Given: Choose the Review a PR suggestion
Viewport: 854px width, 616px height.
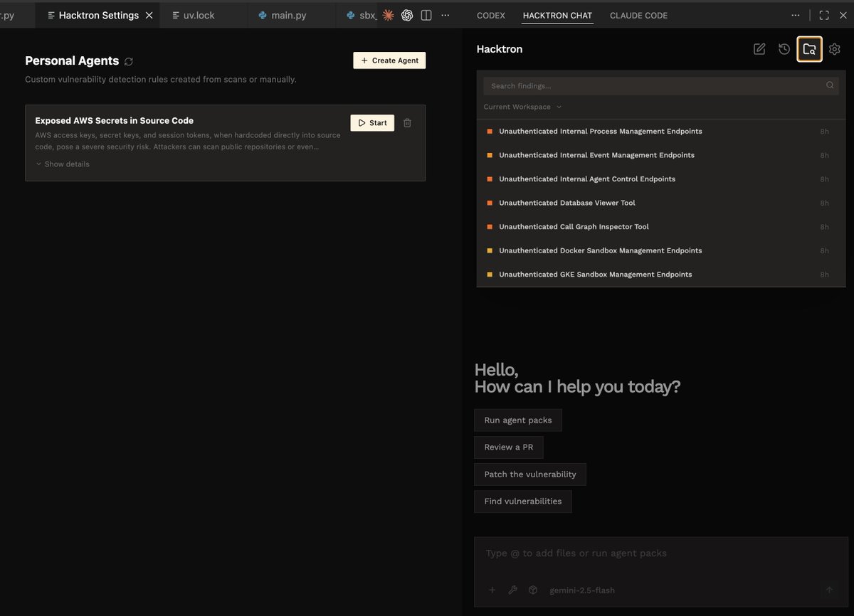Looking at the screenshot, I should 509,447.
